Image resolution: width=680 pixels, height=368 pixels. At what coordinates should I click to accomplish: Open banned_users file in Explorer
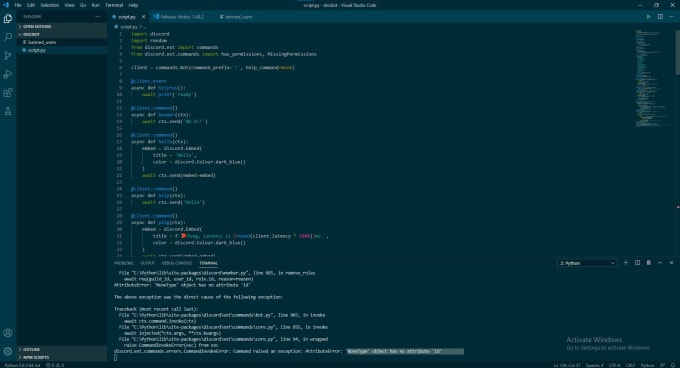pos(62,42)
